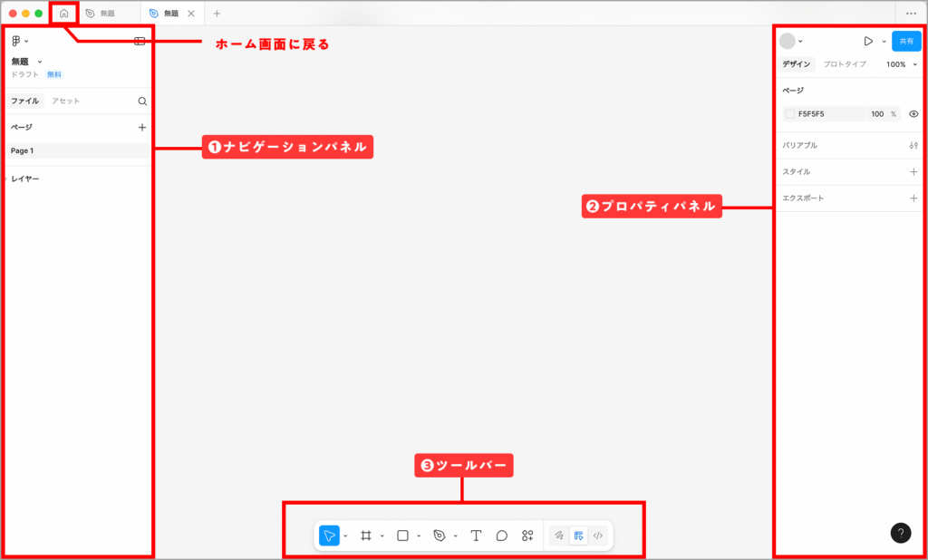
Task: Switch to Dev Mode in the toolbar toggle
Action: [598, 536]
